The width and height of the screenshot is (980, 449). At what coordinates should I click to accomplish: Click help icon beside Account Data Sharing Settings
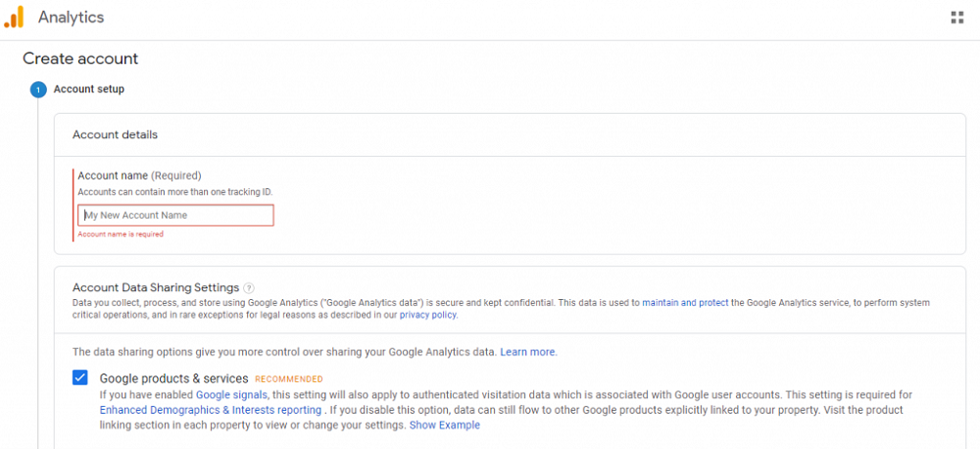(x=249, y=288)
